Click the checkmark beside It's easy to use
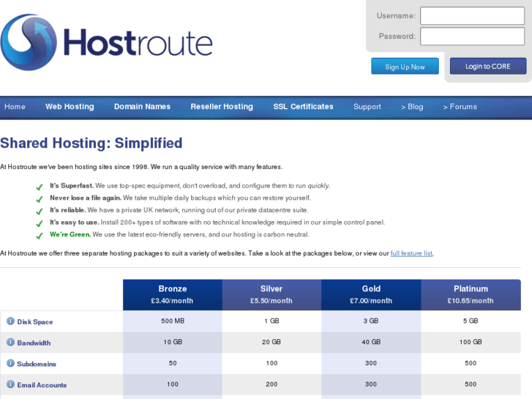Image resolution: width=532 pixels, height=399 pixels. 40,223
